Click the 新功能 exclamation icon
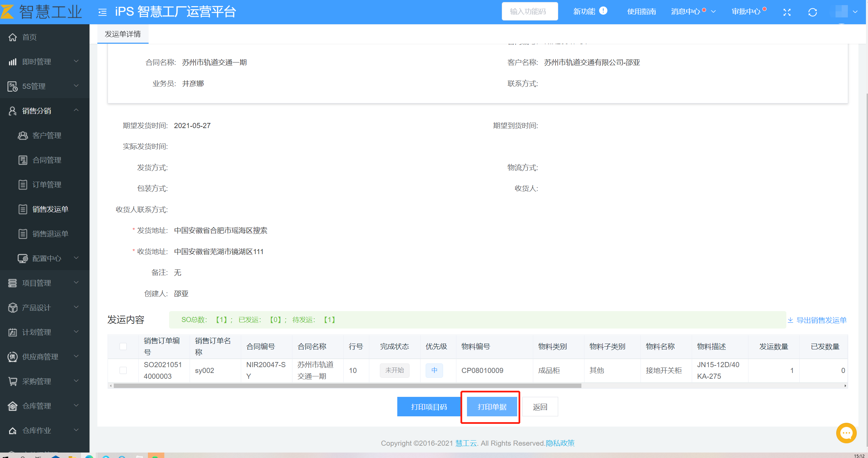Viewport: 868px width, 458px height. [603, 11]
